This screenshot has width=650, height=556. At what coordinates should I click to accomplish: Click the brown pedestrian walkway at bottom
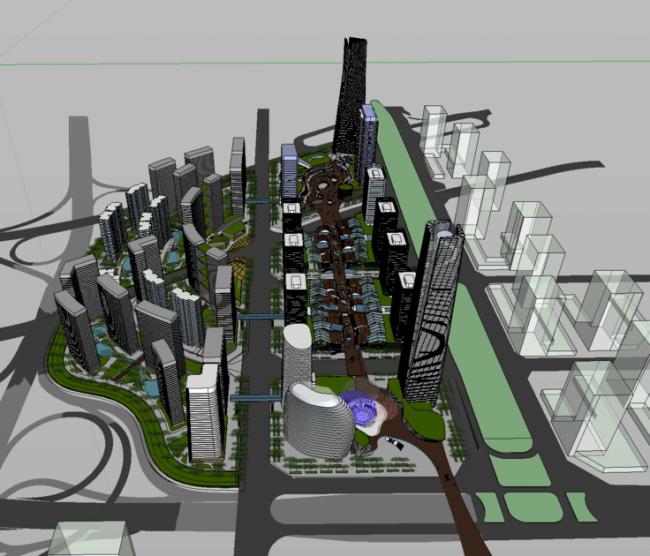point(460,510)
